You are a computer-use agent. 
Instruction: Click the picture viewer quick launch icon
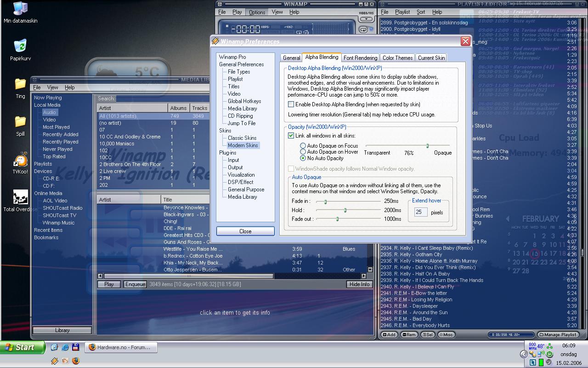point(65,361)
